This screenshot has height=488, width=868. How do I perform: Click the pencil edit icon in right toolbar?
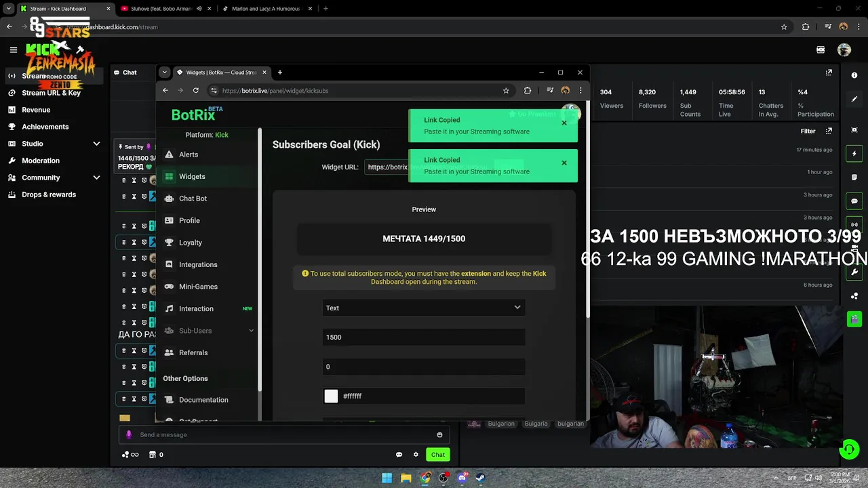pos(854,99)
